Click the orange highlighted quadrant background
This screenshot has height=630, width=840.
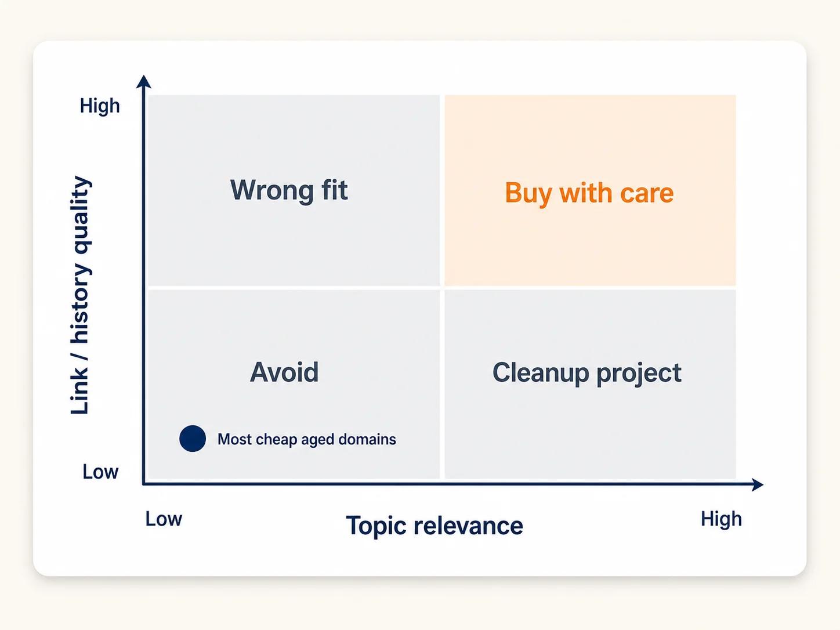pyautogui.click(x=590, y=249)
